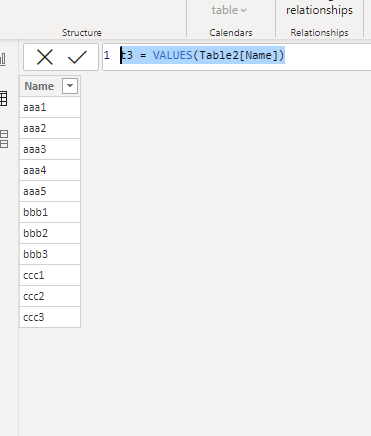This screenshot has height=436, width=371.
Task: Select the aaa2 cell
Action: tap(50, 128)
